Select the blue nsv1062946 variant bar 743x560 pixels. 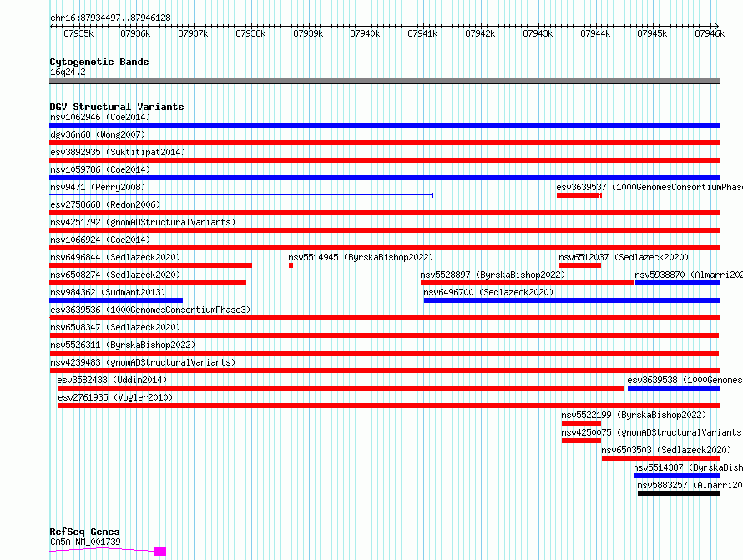pos(384,125)
